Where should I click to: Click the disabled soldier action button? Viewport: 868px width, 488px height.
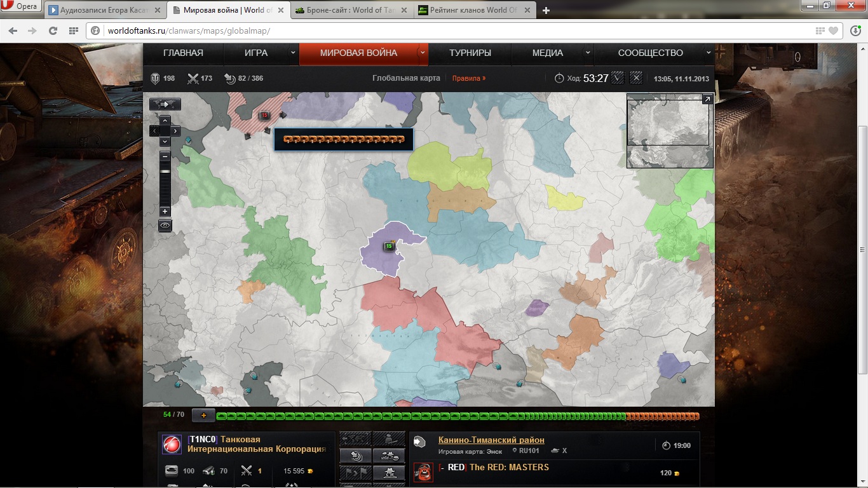point(389,438)
